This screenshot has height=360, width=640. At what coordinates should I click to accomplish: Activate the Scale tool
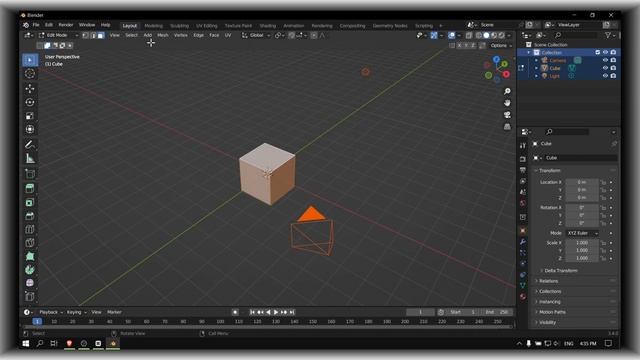[30, 116]
